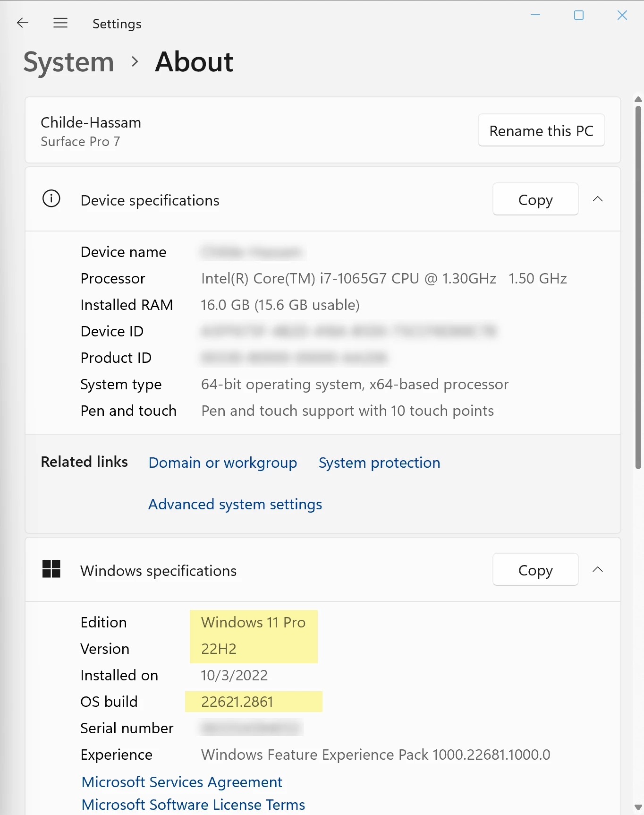Collapse the Device specifications section
Screen dimensions: 644x815
598,199
